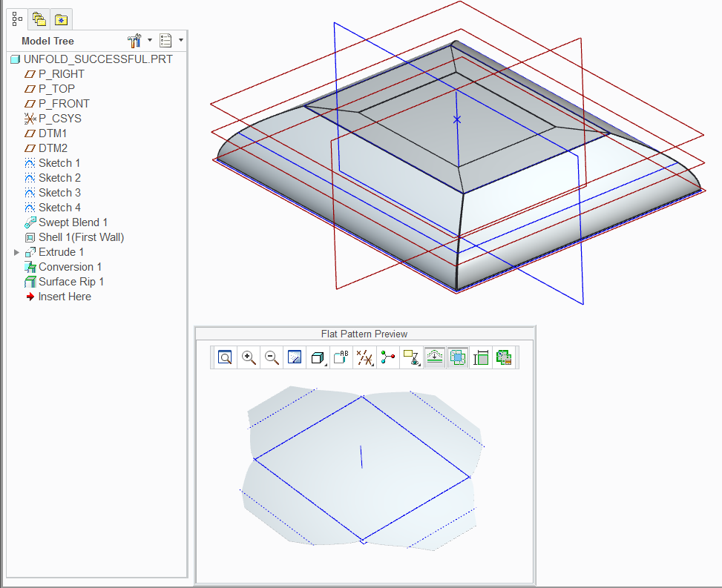Open datum display filters icon
Screen dimensions: 722x588
(364, 357)
